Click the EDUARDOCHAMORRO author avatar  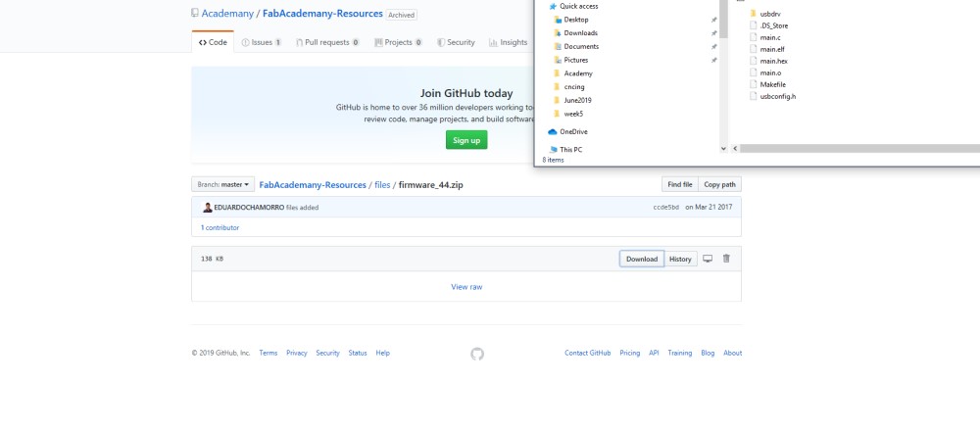coord(208,208)
